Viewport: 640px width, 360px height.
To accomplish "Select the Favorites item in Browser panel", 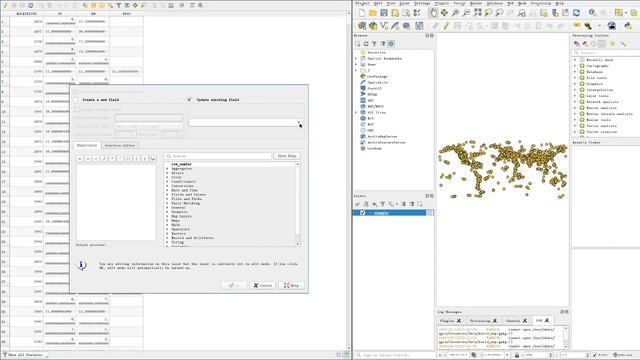I will pos(376,52).
